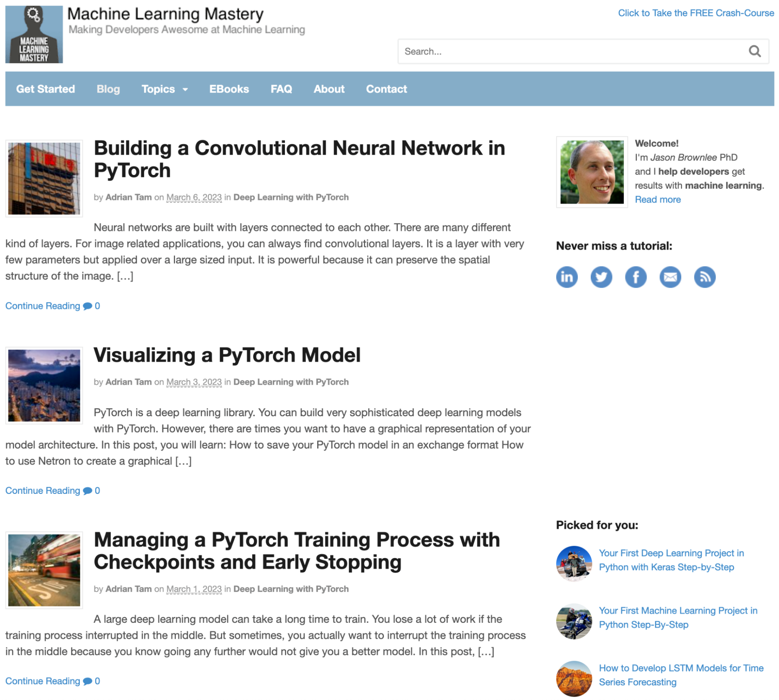
Task: Select the Get Started menu item
Action: (46, 88)
